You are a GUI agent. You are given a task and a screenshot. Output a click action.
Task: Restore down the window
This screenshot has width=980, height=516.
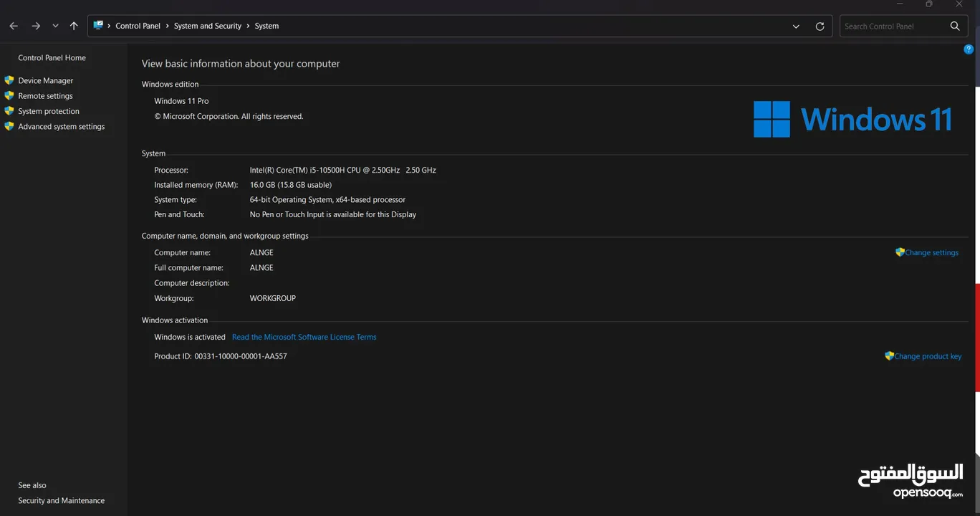click(x=929, y=4)
